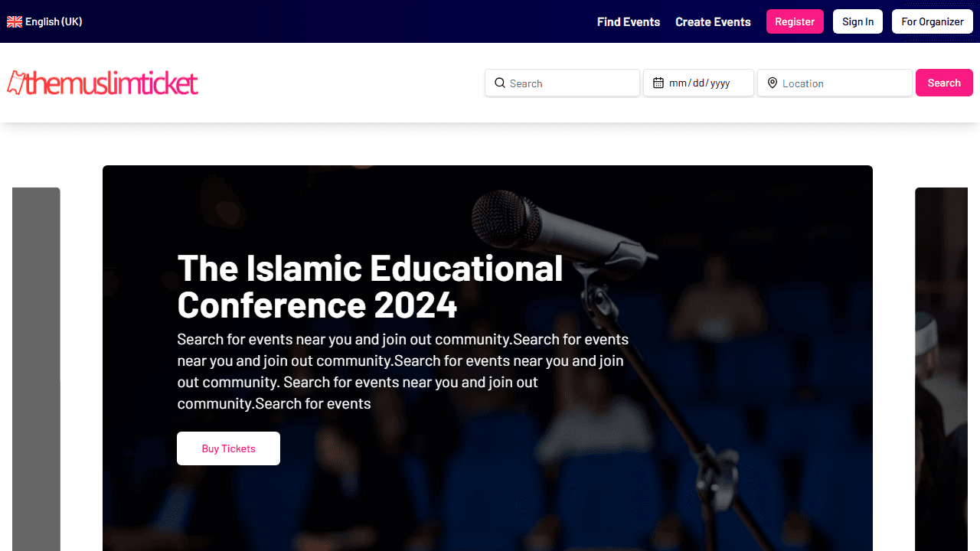Open the Create Events menu item

point(713,21)
